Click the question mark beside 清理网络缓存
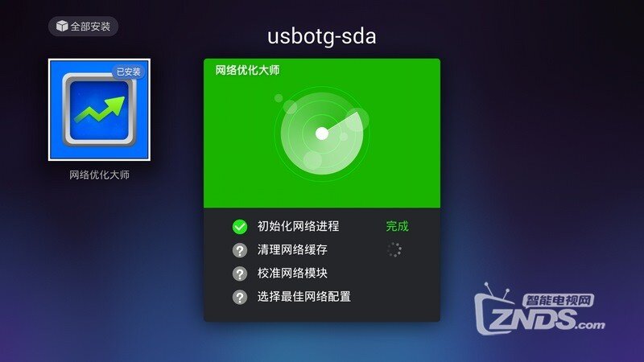Image resolution: width=644 pixels, height=362 pixels. [240, 250]
